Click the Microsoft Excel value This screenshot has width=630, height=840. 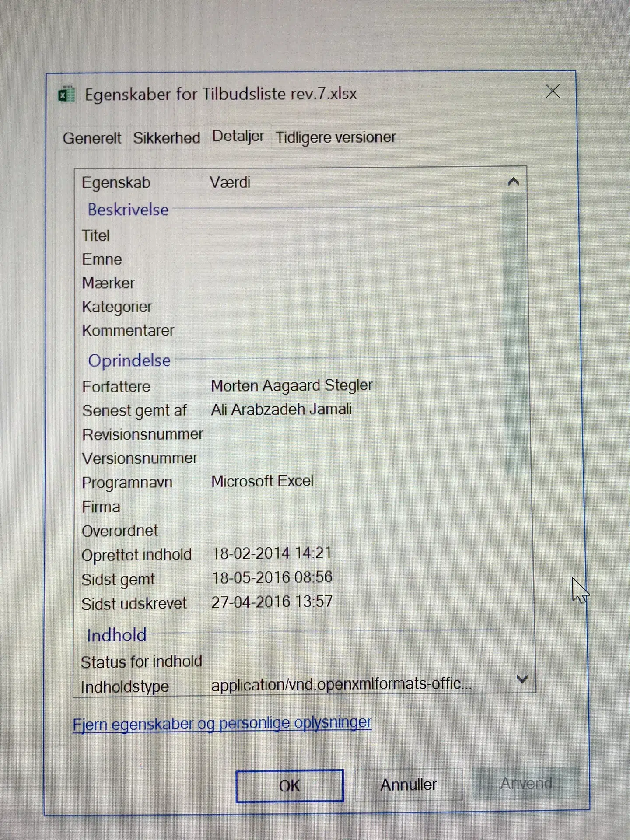pyautogui.click(x=262, y=481)
